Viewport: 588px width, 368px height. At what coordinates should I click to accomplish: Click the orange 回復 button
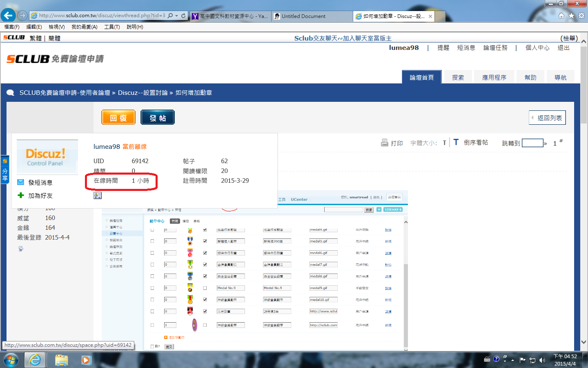click(x=118, y=118)
